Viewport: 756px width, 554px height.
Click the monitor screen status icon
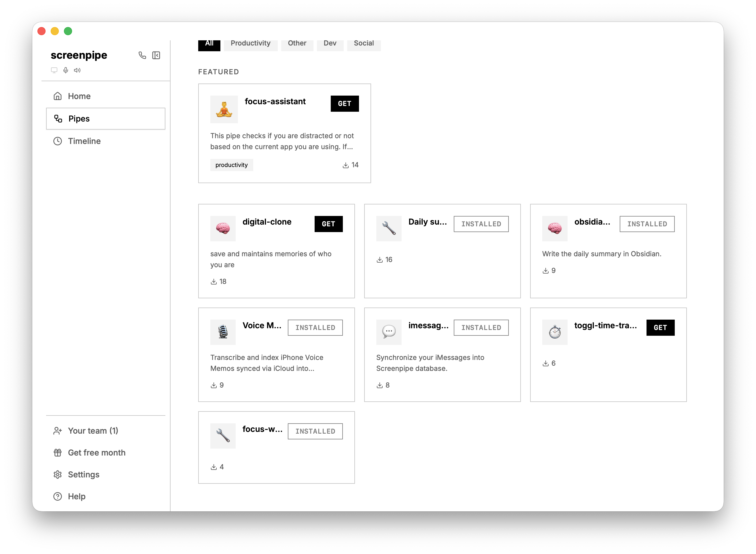[54, 70]
